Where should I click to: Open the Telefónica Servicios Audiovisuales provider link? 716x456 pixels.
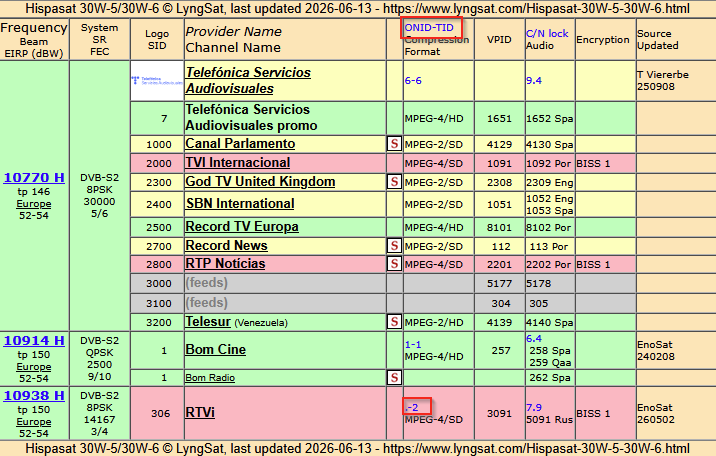click(x=248, y=80)
